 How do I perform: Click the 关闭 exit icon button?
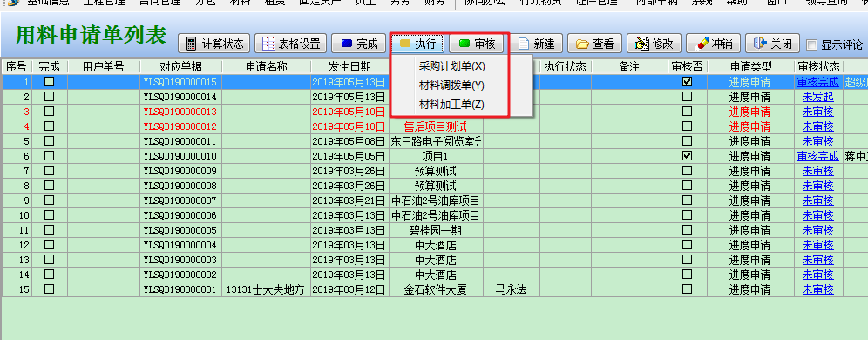(x=760, y=44)
